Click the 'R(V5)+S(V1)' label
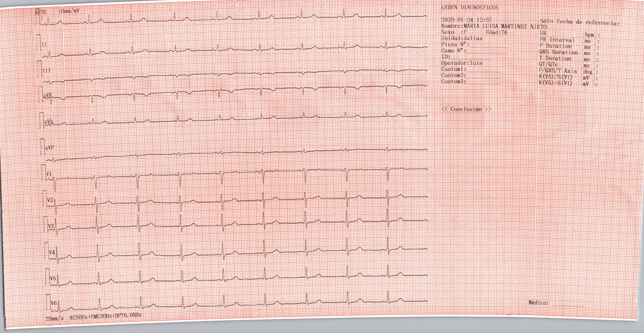 (555, 83)
